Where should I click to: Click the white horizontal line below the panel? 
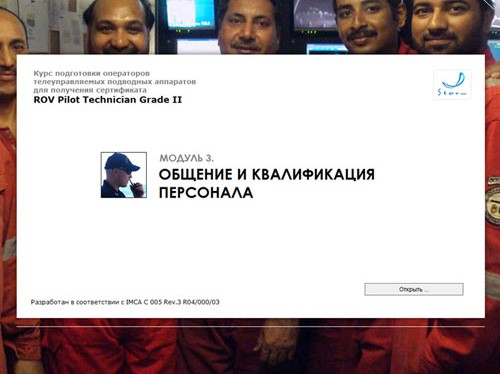pos(250,326)
